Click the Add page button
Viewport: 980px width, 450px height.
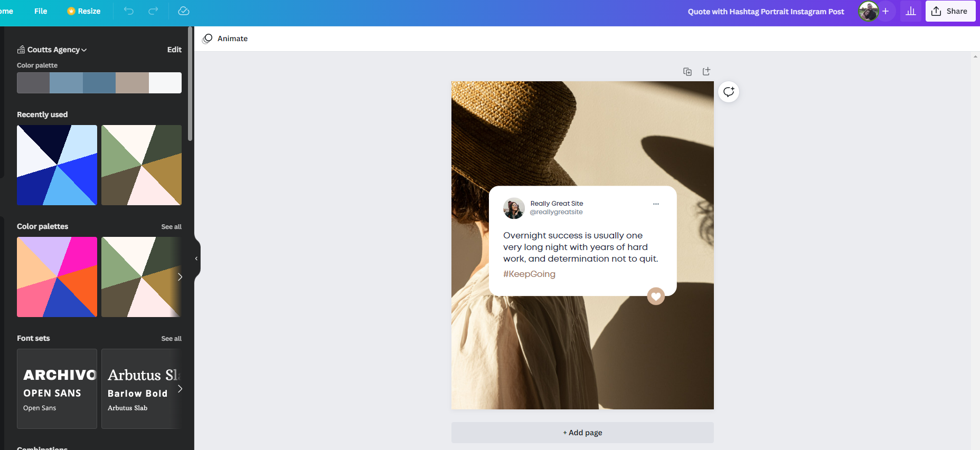click(582, 433)
